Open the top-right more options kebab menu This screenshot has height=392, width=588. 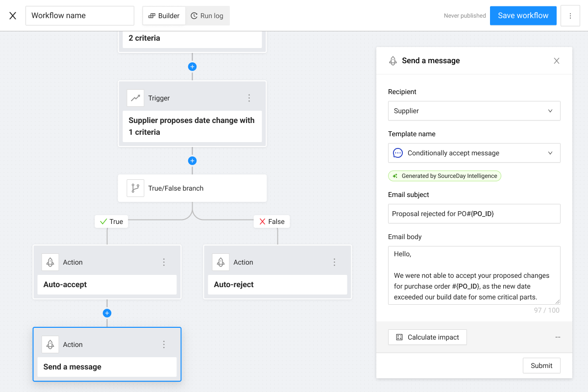[x=570, y=16]
